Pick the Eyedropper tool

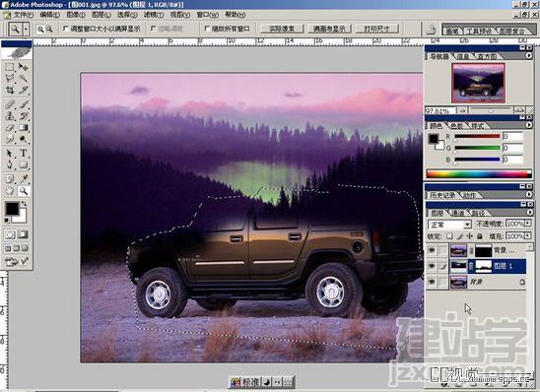[x=23, y=179]
